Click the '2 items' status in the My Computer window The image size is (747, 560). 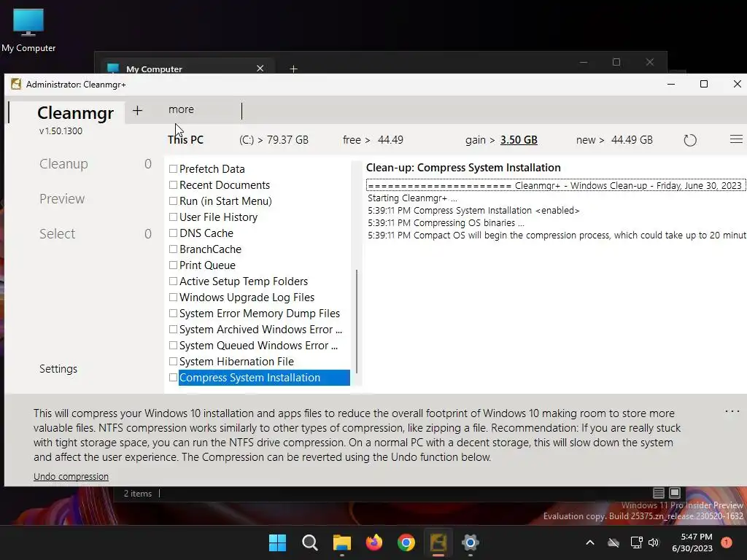point(138,494)
